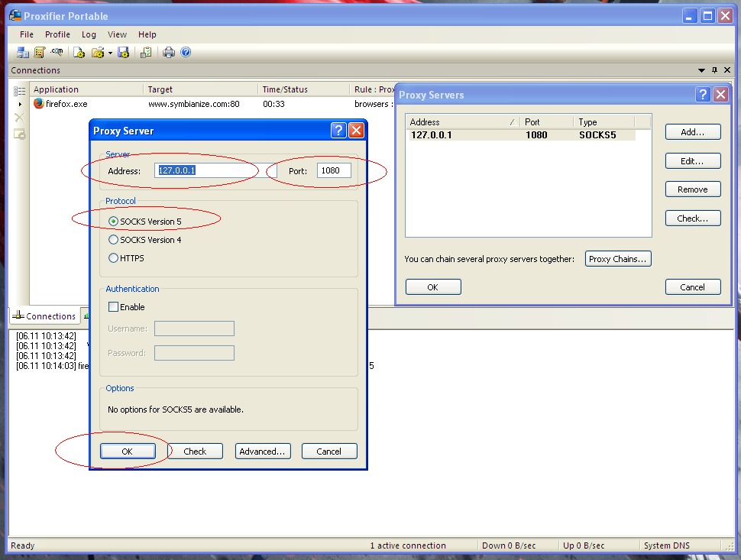Open Advanced... proxy settings

[x=263, y=452]
